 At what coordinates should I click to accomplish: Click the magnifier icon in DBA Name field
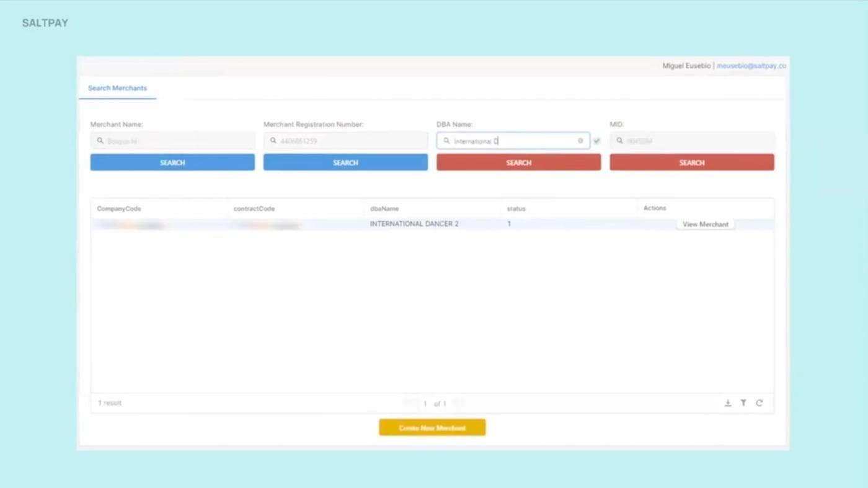click(x=446, y=141)
